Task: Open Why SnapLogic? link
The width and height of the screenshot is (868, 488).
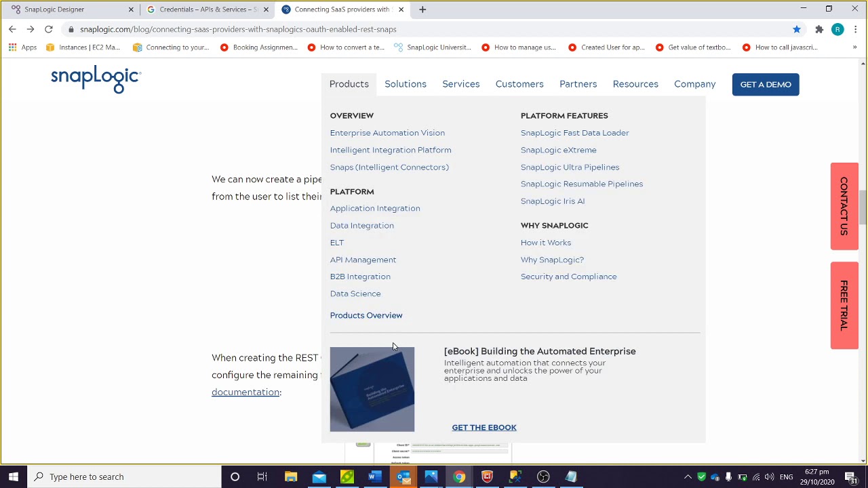Action: (x=552, y=260)
